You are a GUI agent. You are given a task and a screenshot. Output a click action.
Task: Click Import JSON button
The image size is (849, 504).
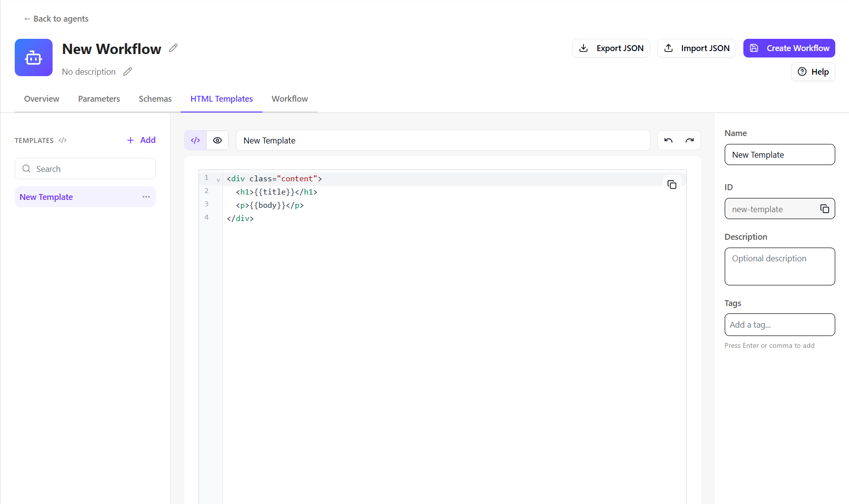tap(697, 48)
